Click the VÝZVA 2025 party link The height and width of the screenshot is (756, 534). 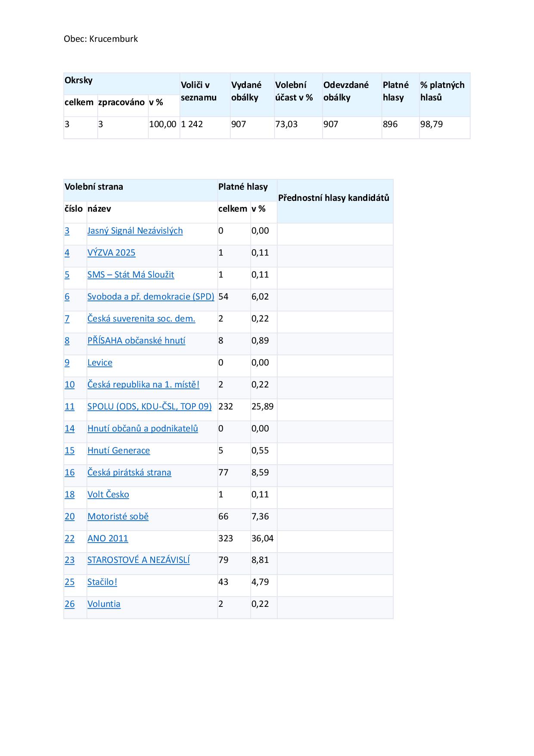coord(111,253)
